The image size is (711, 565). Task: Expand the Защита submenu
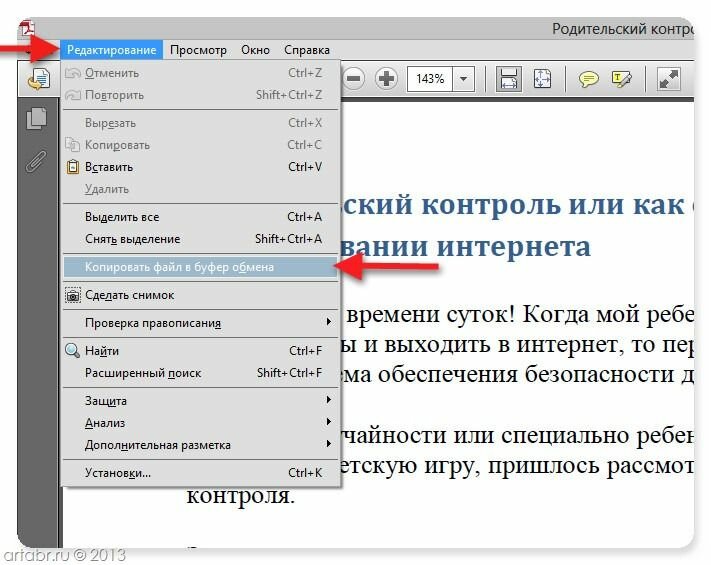(x=200, y=401)
